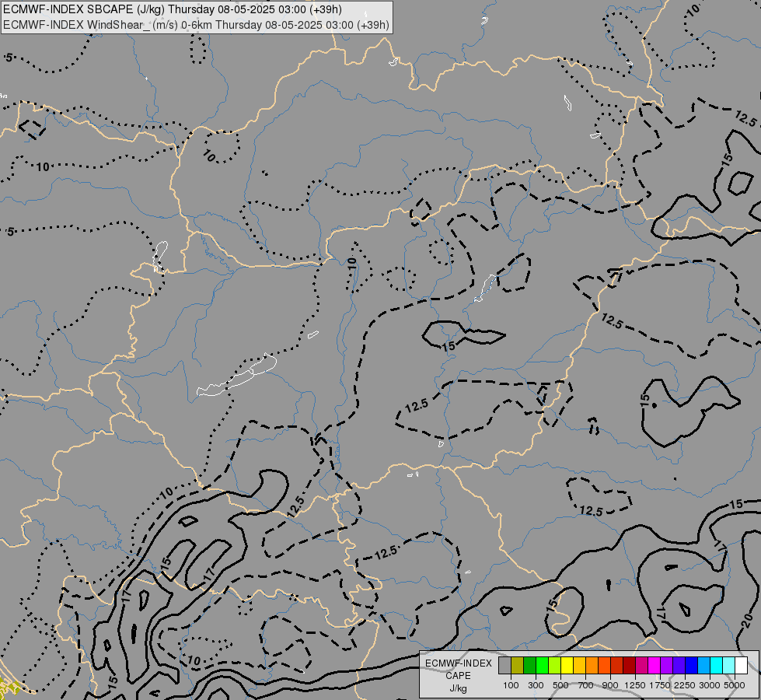Click the 700 legend value
This screenshot has height=700, width=761.
(586, 685)
